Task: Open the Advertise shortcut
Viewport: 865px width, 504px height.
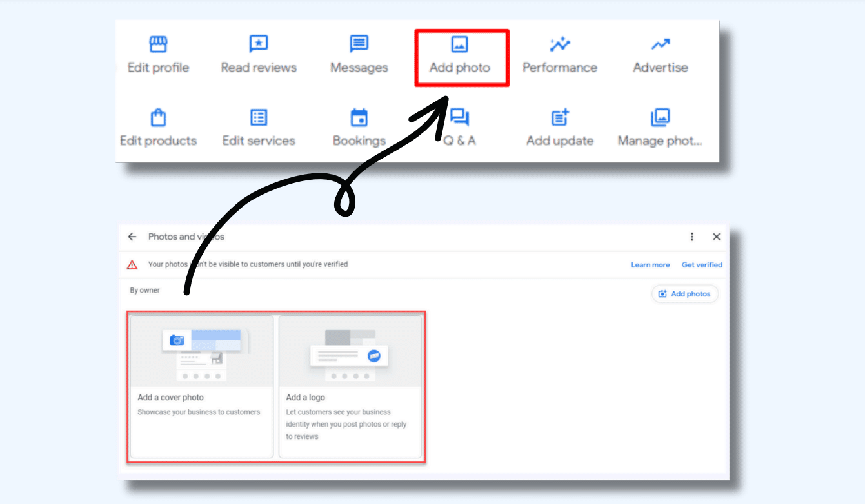Action: 660,54
